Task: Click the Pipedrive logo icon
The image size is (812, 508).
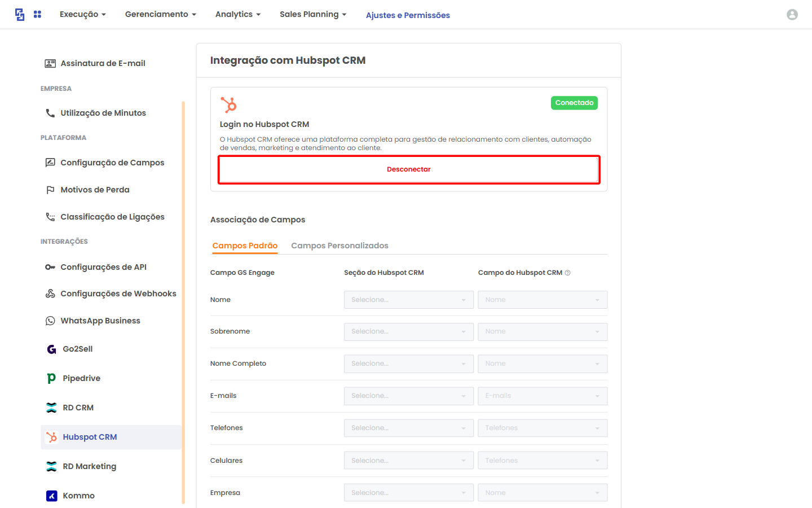Action: point(51,378)
